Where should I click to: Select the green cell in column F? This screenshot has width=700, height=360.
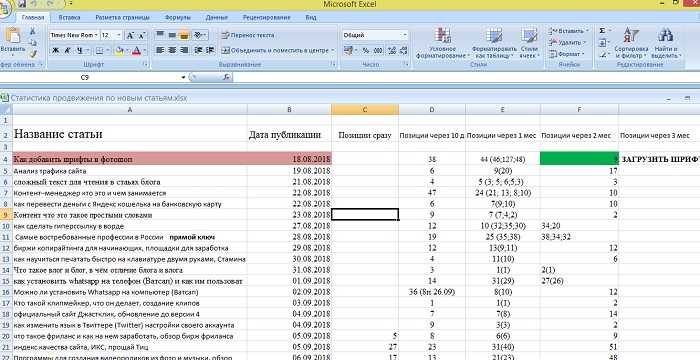click(x=579, y=159)
